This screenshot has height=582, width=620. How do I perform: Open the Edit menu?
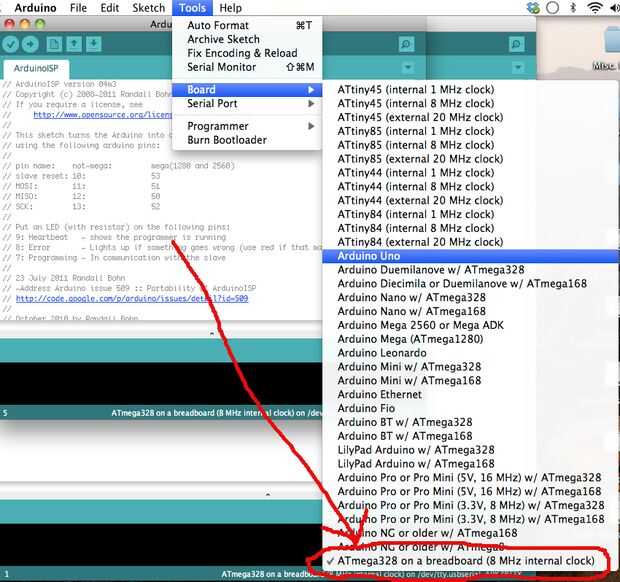point(110,8)
